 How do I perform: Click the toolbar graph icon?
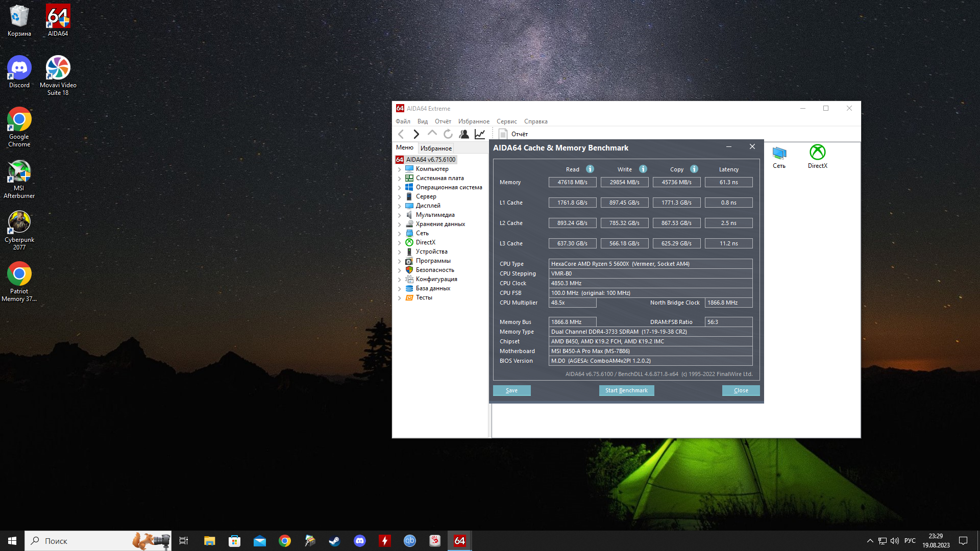[x=480, y=134]
